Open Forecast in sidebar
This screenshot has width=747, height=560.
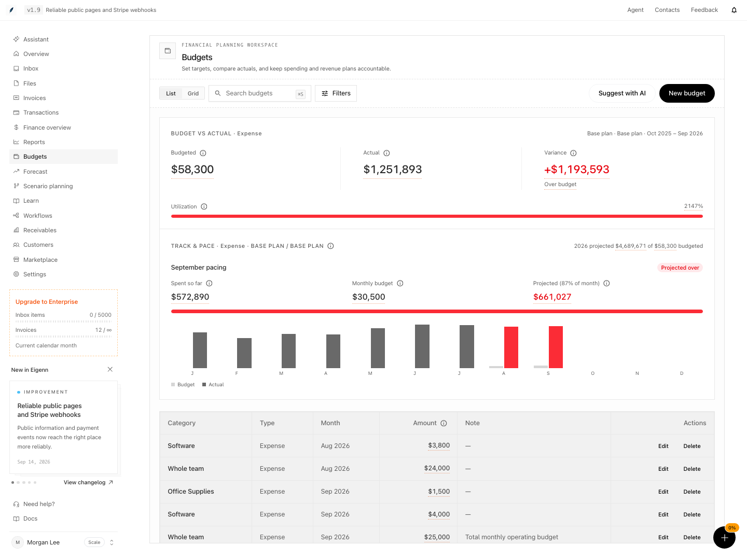tap(63, 172)
